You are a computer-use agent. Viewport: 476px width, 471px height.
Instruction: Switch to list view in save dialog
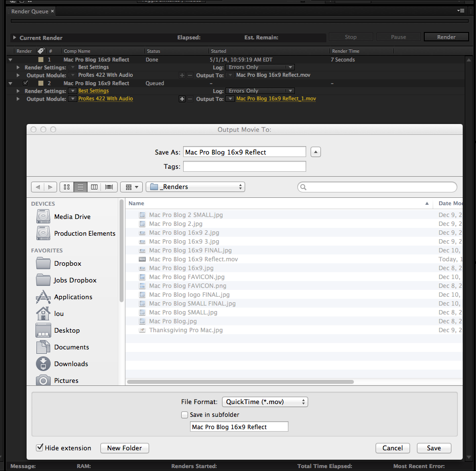point(80,187)
